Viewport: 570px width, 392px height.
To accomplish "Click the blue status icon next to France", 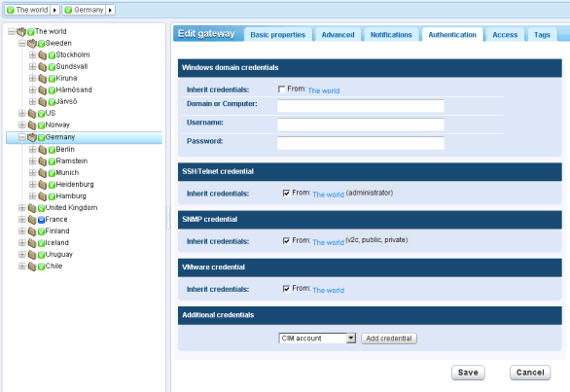I will 41,220.
